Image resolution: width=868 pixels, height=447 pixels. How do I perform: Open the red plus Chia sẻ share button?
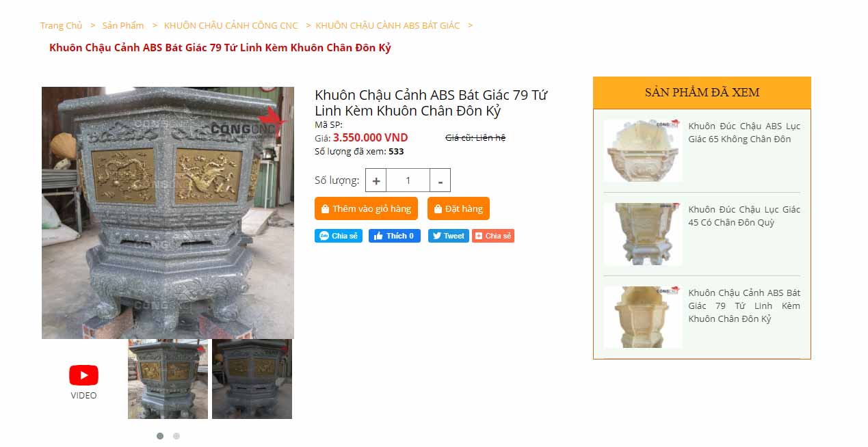pos(493,236)
